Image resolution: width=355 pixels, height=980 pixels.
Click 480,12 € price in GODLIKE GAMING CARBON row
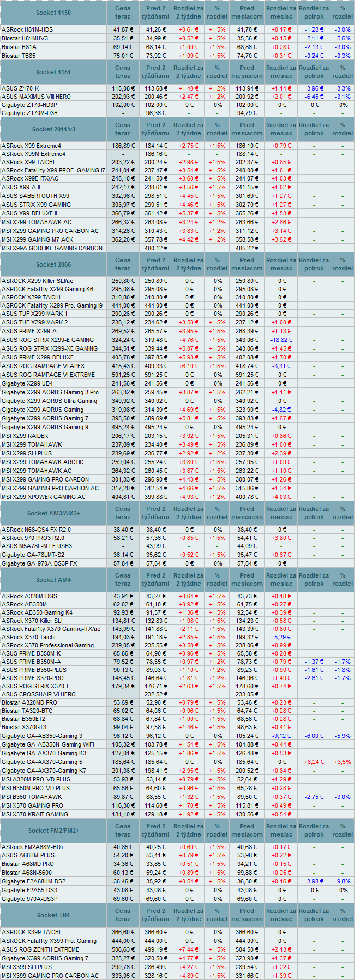point(157,248)
